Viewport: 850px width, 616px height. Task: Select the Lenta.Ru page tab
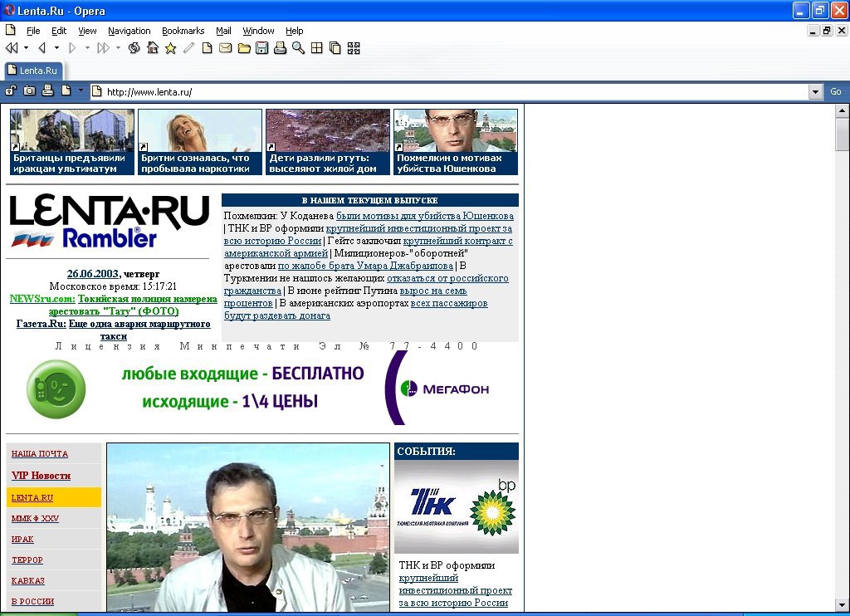(x=33, y=71)
